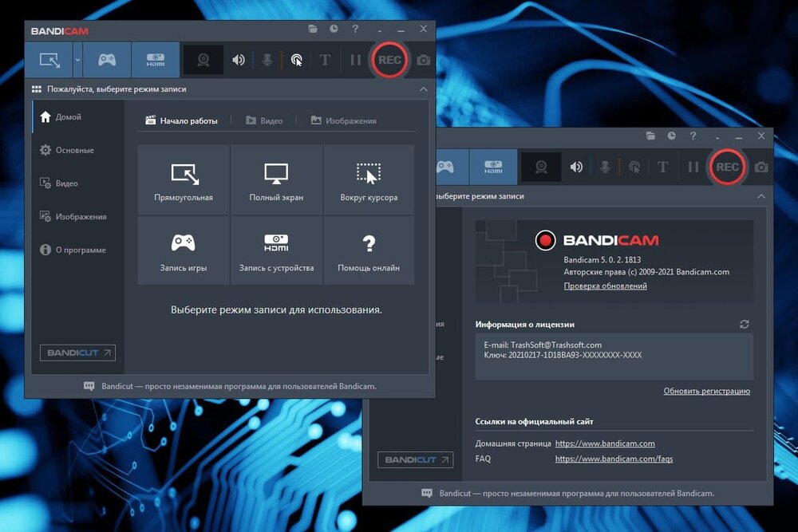Select game recording mode in front window toolbar
Screen dimensions: 798x532
pos(107,60)
